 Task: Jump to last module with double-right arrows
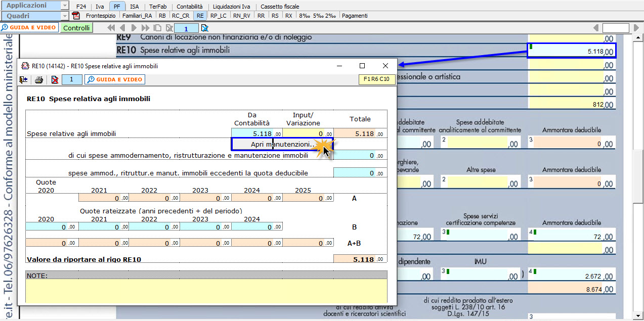coord(146,28)
